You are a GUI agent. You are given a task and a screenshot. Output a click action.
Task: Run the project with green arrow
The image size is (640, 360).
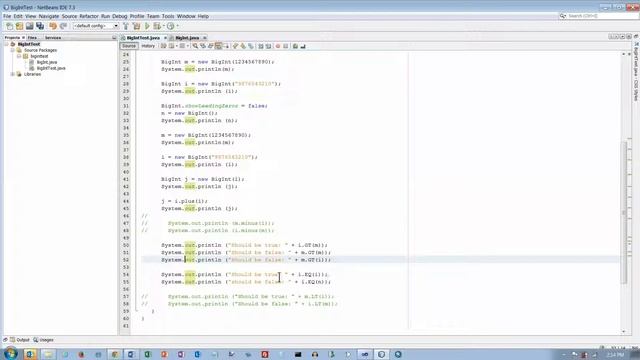[147, 26]
